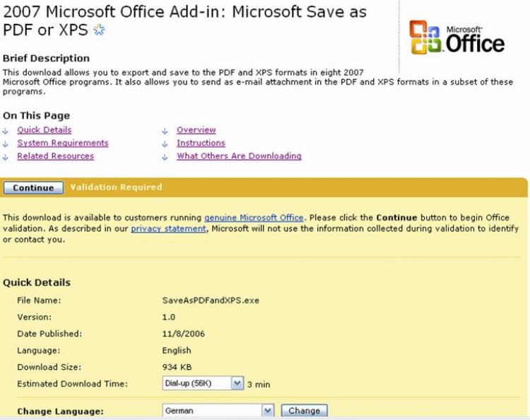Open the Quick Details link
The height and width of the screenshot is (420, 530).
point(44,130)
